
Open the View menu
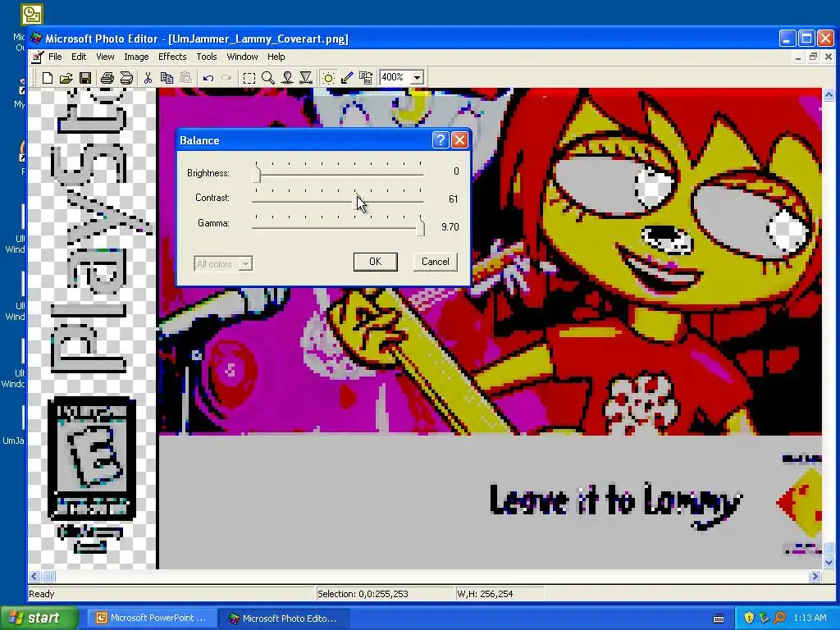(x=105, y=57)
